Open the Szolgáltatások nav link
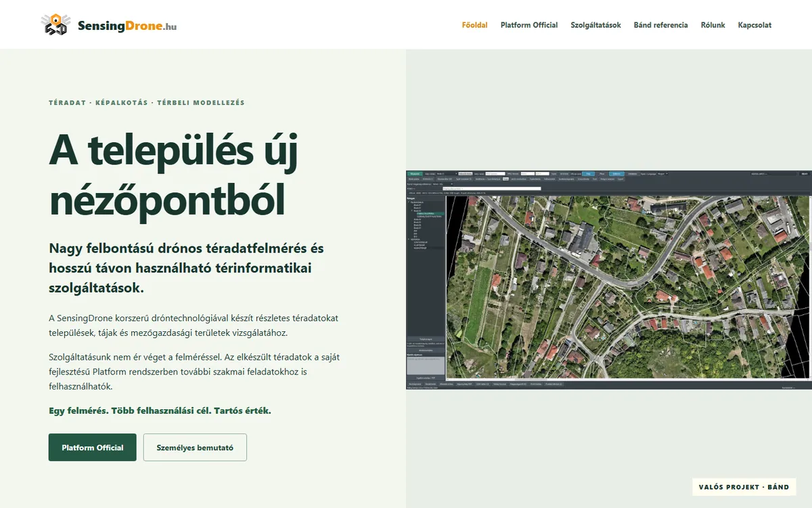Screen dimensions: 812x508 click(x=595, y=25)
